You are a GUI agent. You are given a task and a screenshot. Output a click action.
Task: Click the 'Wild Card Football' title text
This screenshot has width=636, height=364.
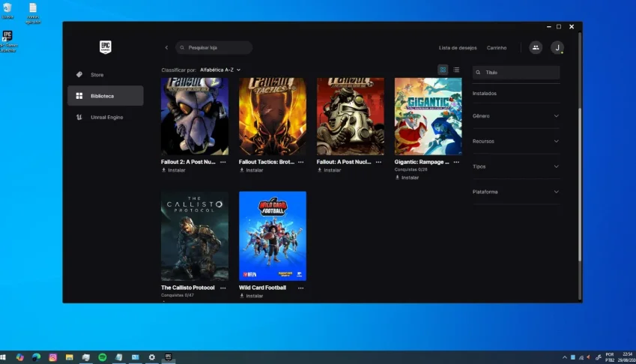click(x=262, y=288)
